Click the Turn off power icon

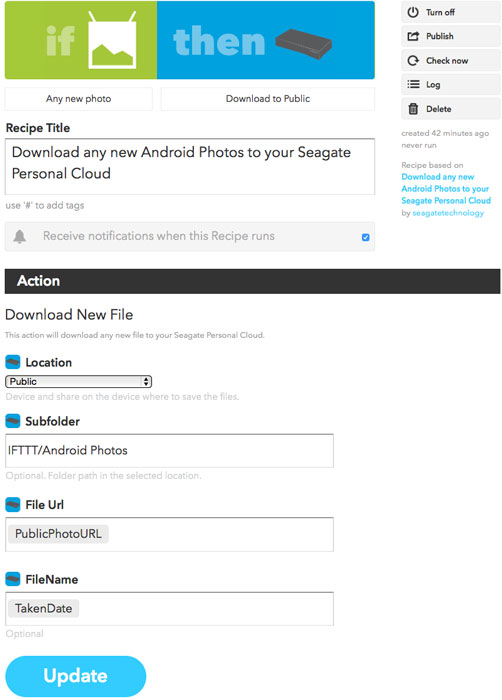413,12
